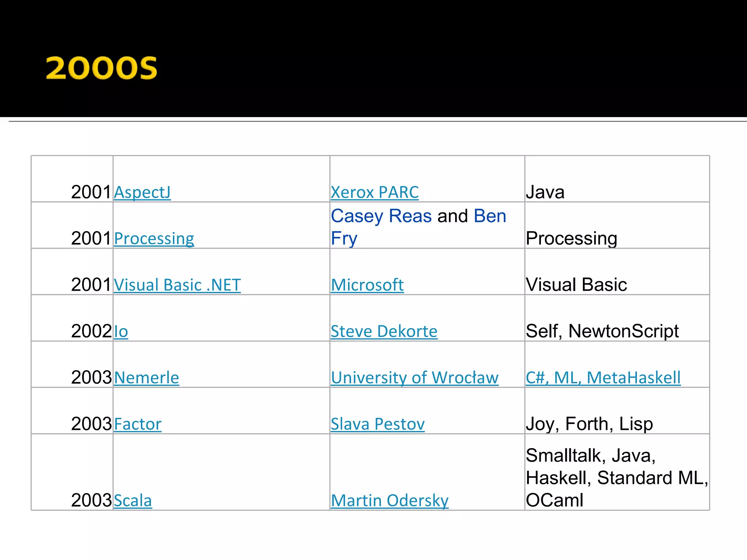Follow the Martin Odersky link
This screenshot has height=560, width=747.
pyautogui.click(x=390, y=501)
